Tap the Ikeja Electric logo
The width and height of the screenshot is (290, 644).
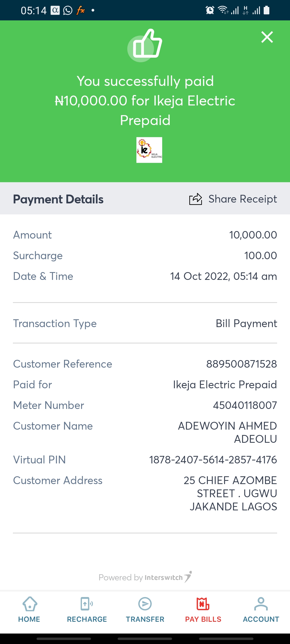click(x=149, y=150)
